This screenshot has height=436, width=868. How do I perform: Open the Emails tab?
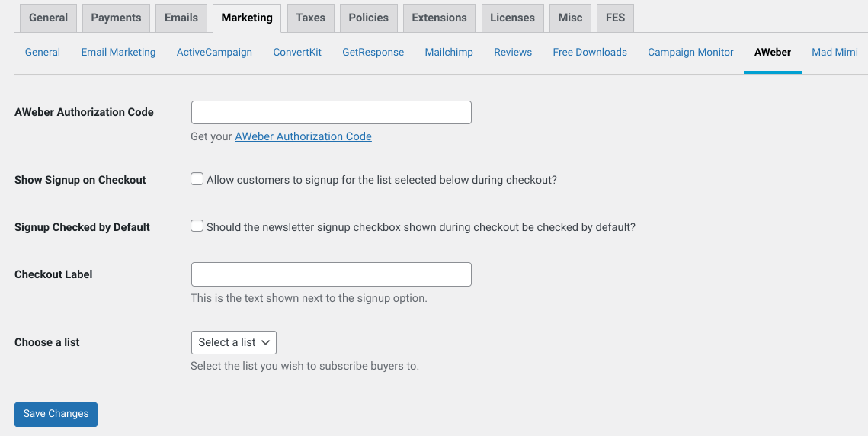point(181,18)
